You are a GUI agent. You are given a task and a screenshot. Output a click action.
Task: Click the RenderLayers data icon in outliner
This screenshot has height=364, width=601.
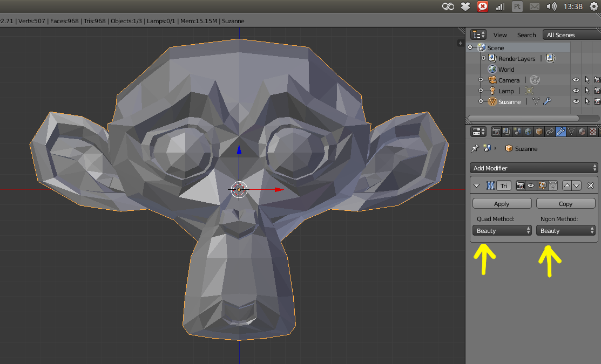(x=550, y=58)
